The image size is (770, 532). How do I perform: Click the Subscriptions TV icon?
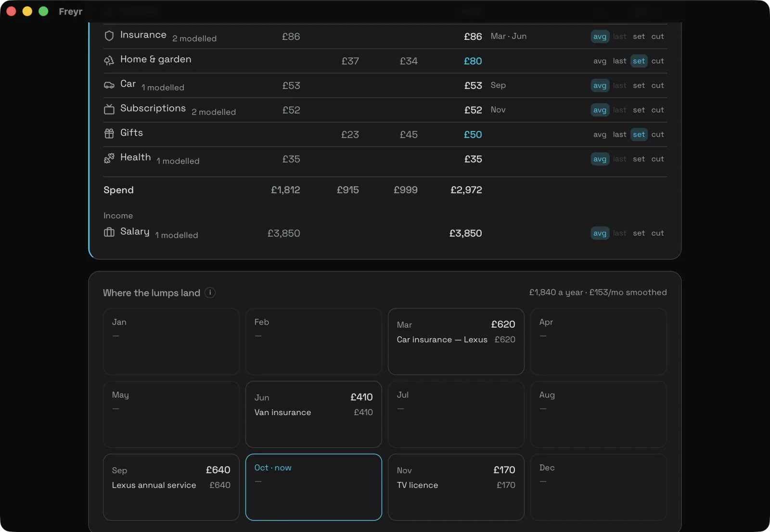(109, 109)
